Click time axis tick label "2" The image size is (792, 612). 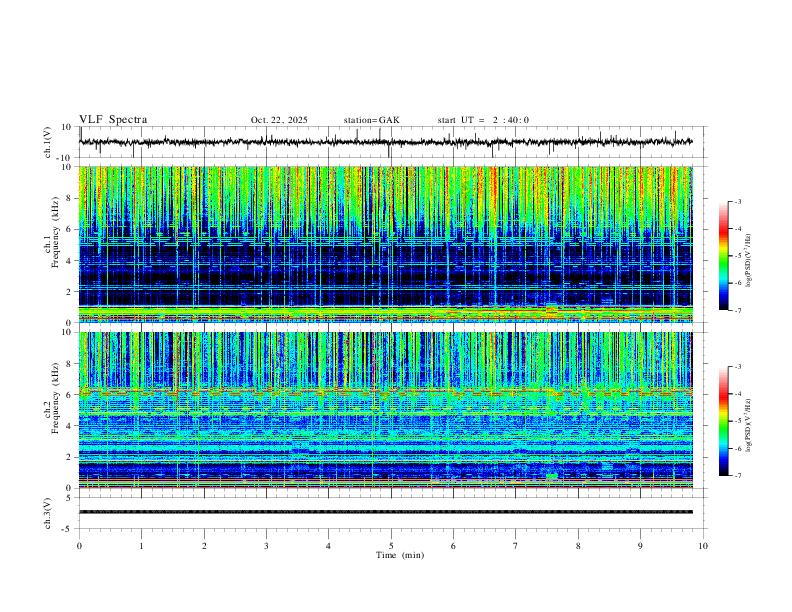click(204, 546)
